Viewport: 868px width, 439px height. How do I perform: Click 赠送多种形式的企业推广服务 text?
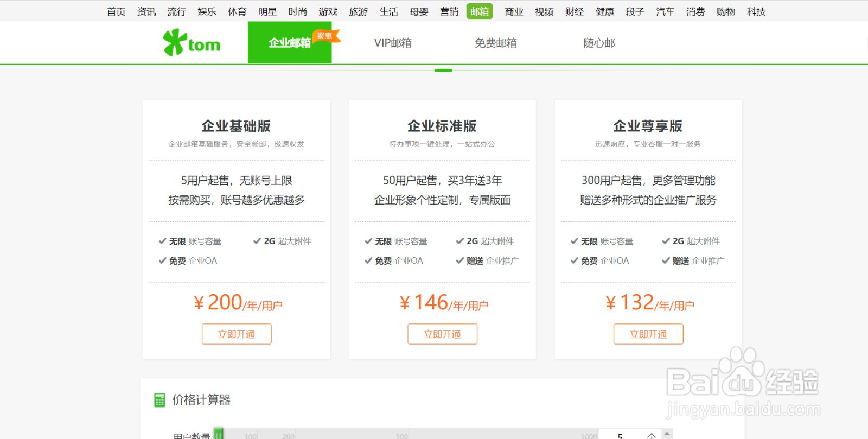648,200
